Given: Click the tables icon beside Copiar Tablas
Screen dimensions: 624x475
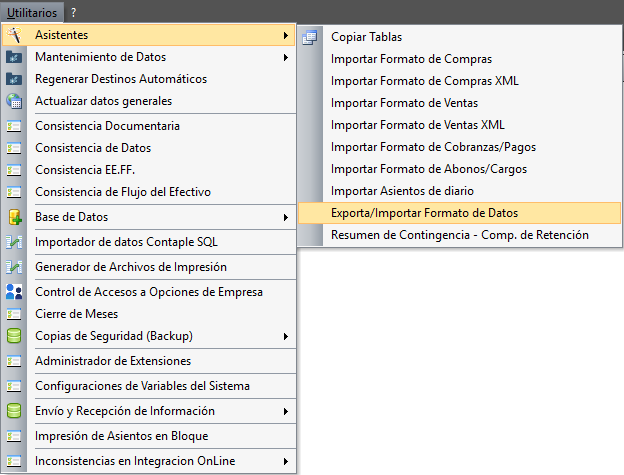Looking at the screenshot, I should 310,37.
